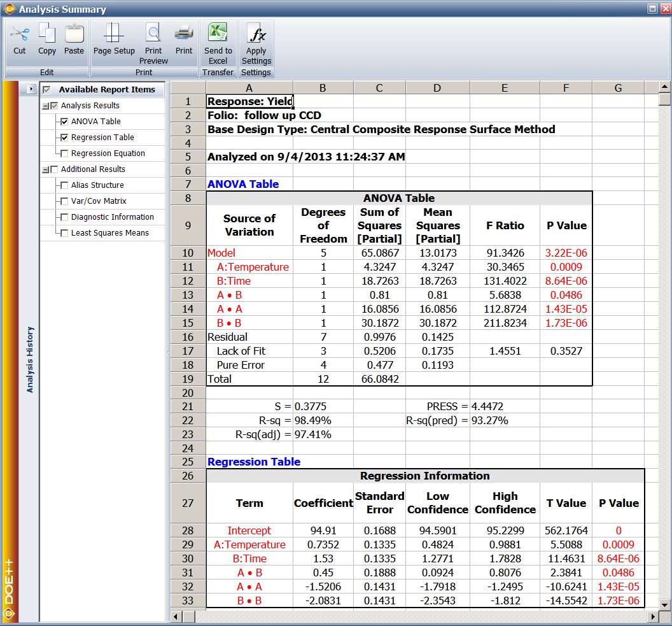The height and width of the screenshot is (626, 672).
Task: Click the Print printer icon
Action: tap(184, 34)
